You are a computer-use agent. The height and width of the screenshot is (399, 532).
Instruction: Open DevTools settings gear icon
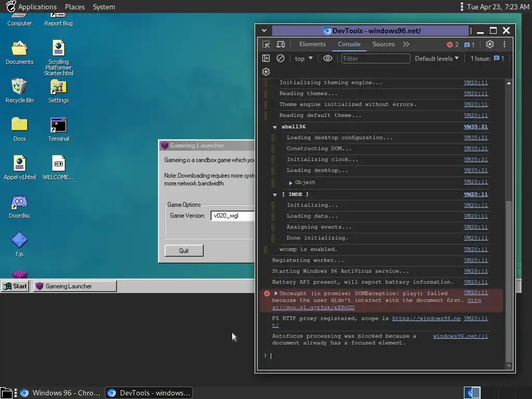pyautogui.click(x=489, y=44)
